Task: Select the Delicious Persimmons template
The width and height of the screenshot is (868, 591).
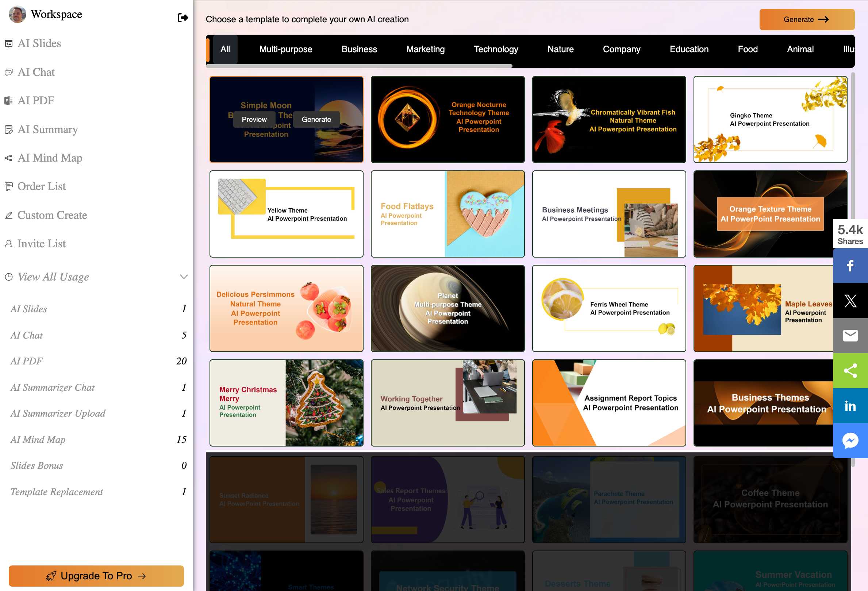Action: click(287, 308)
